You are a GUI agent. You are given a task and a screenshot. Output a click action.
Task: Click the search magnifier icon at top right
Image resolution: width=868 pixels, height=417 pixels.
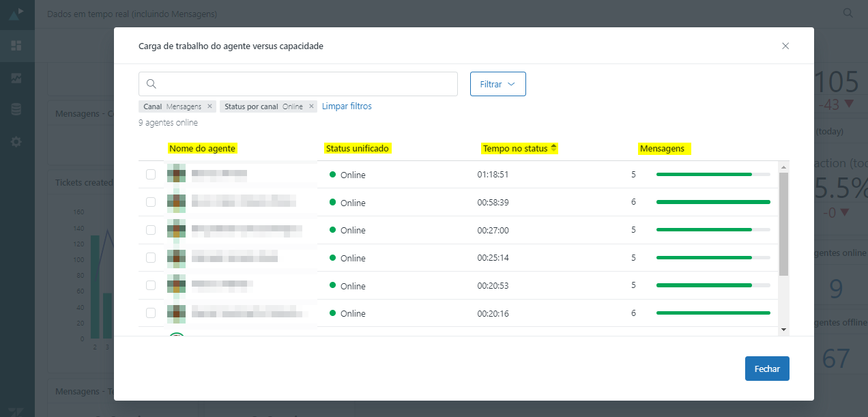click(848, 13)
